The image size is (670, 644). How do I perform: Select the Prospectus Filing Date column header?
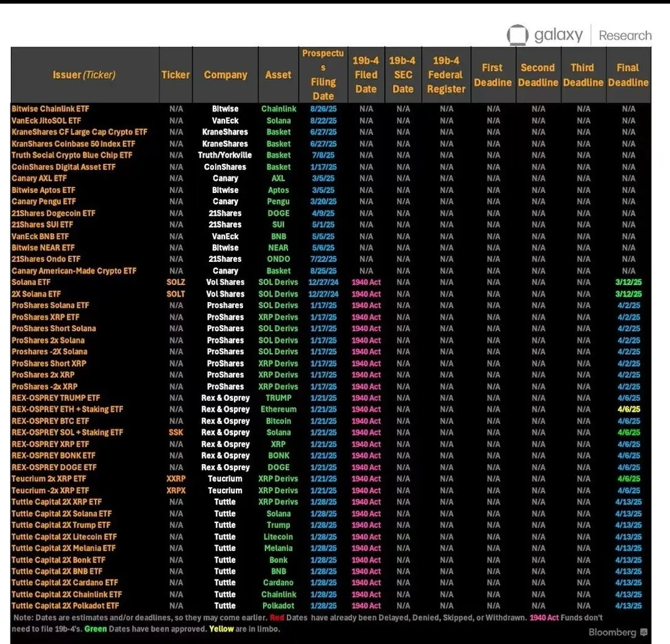point(323,74)
